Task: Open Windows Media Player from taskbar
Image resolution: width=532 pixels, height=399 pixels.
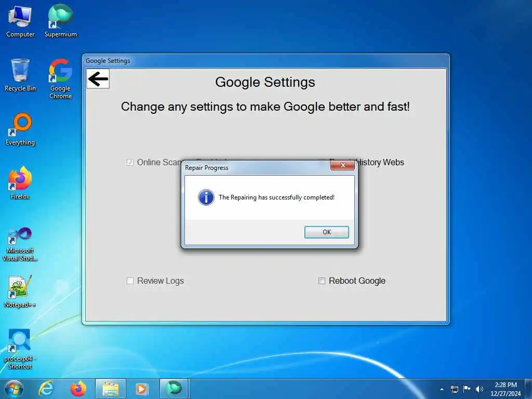Action: [x=141, y=389]
